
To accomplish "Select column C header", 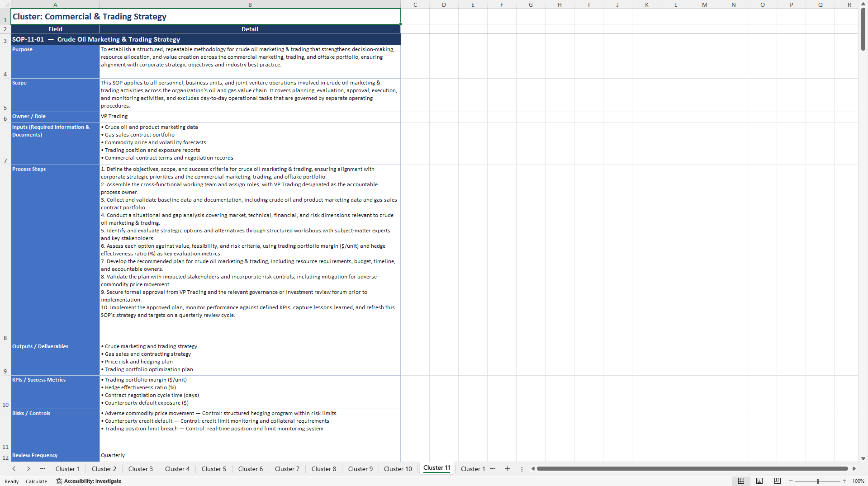I will tap(415, 5).
